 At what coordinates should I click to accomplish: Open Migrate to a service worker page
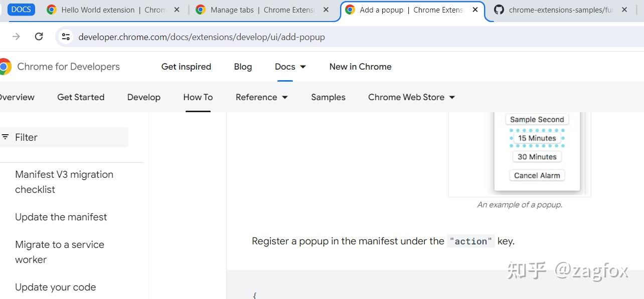60,252
